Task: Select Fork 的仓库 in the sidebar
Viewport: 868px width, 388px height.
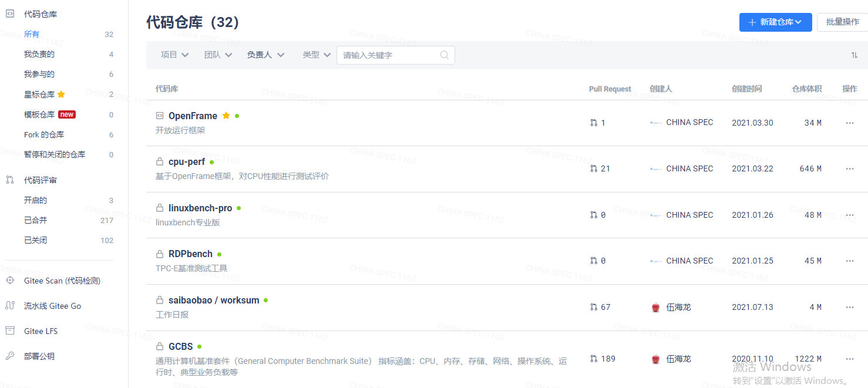Action: [x=44, y=134]
